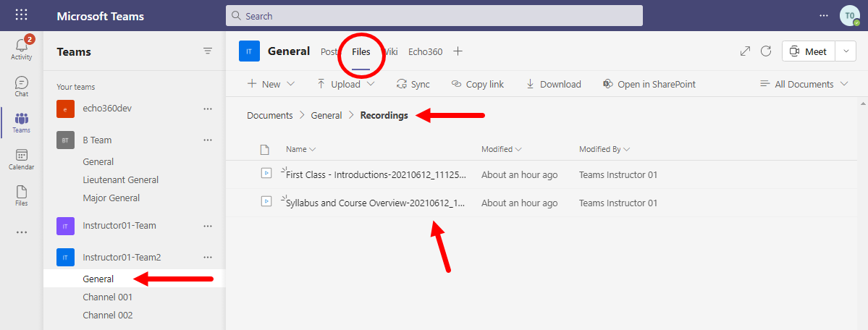Sync the Recordings folder
The image size is (868, 330).
413,84
